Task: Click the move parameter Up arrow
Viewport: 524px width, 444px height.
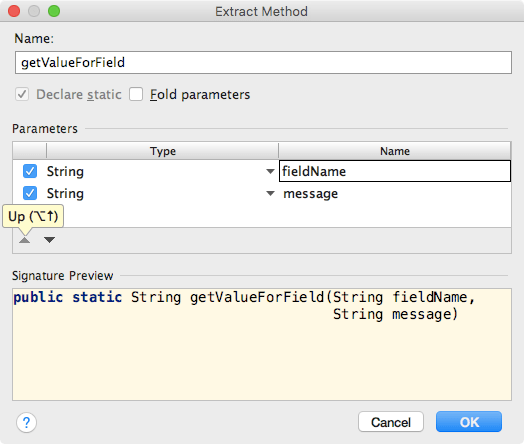Action: [24, 240]
